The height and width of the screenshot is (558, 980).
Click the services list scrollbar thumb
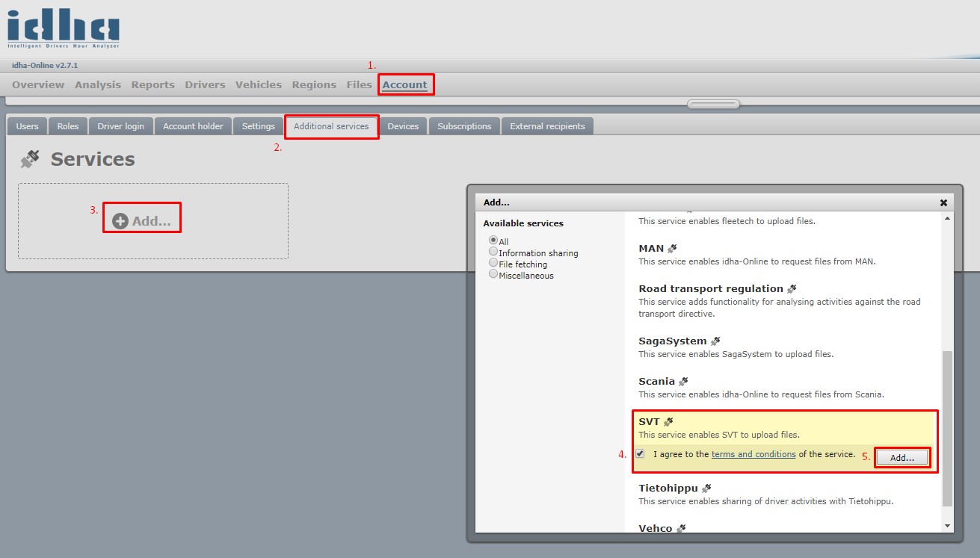[948, 430]
